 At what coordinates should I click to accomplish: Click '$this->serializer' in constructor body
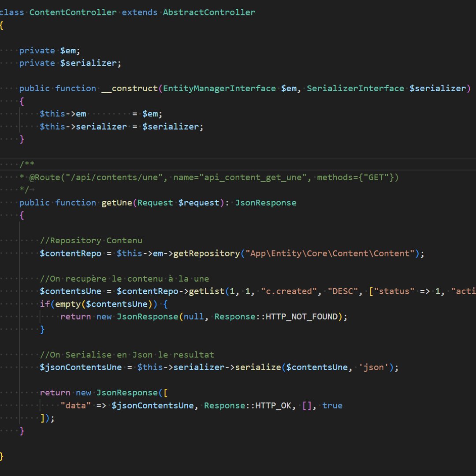[x=83, y=126]
